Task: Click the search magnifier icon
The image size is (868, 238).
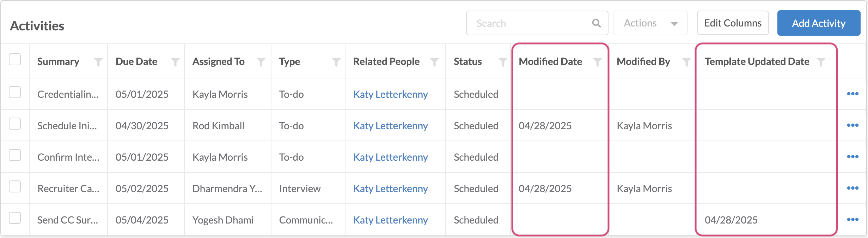Action: click(x=596, y=23)
